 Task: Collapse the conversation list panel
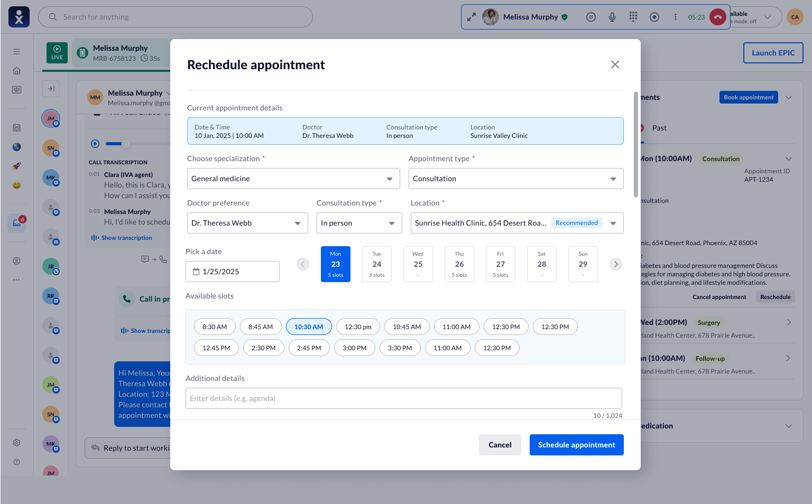coord(51,89)
